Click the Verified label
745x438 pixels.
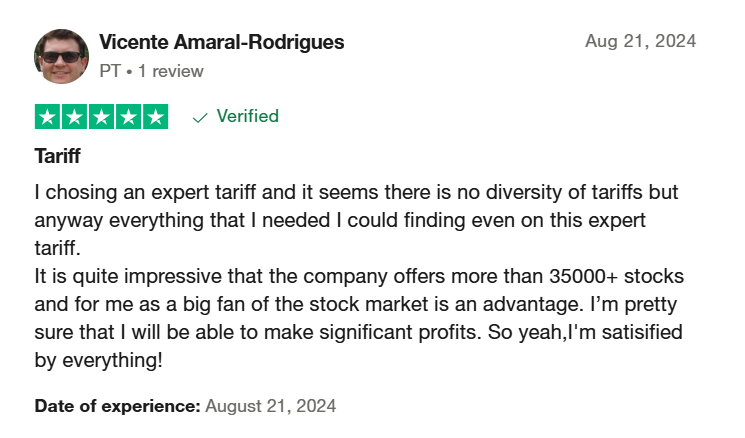(248, 116)
